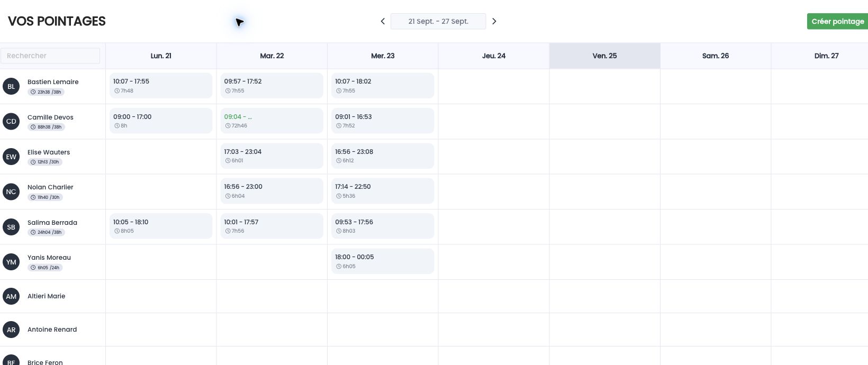Open Bastien Lemaire's 09:57 - 17:52 entry

[x=272, y=86]
